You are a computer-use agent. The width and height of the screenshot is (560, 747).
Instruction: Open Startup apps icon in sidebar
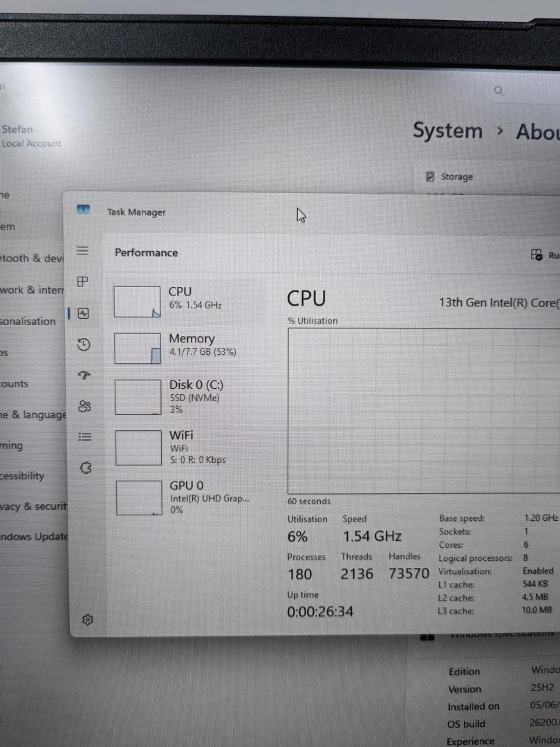tap(84, 376)
